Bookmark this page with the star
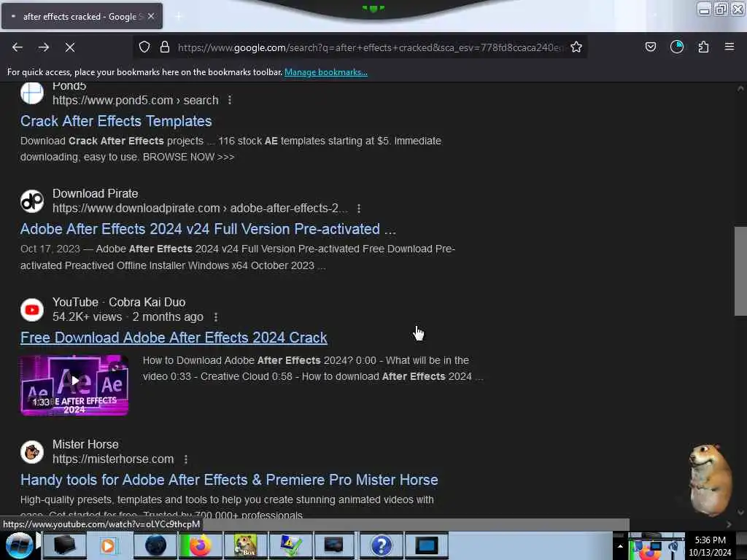747x560 pixels. [x=576, y=47]
